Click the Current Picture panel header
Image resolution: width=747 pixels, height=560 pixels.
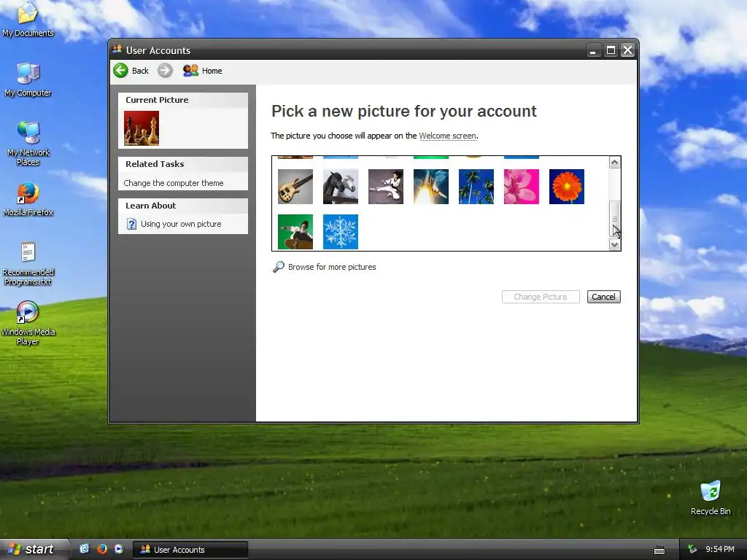(x=183, y=100)
